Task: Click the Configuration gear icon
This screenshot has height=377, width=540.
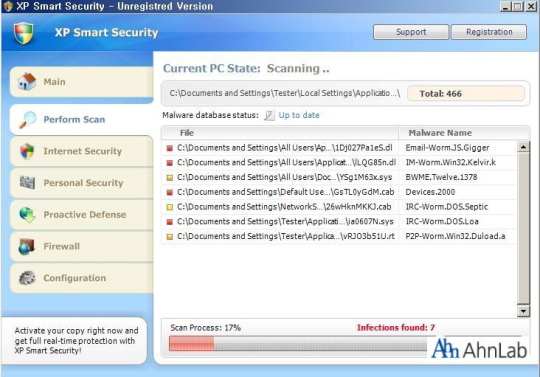Action: point(27,278)
